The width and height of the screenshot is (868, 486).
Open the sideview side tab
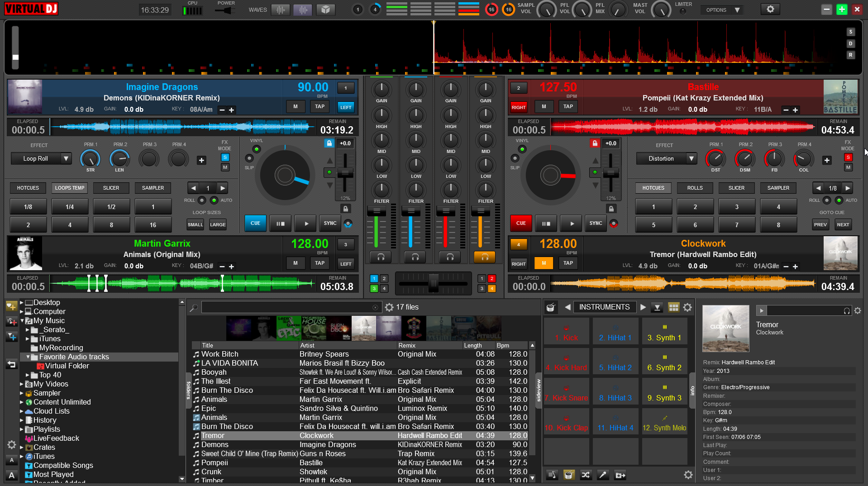coord(539,390)
